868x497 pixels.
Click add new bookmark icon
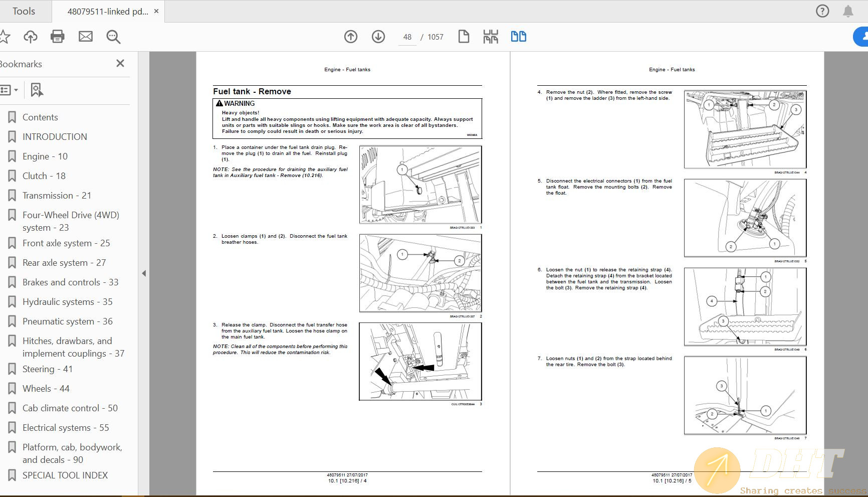tap(37, 90)
